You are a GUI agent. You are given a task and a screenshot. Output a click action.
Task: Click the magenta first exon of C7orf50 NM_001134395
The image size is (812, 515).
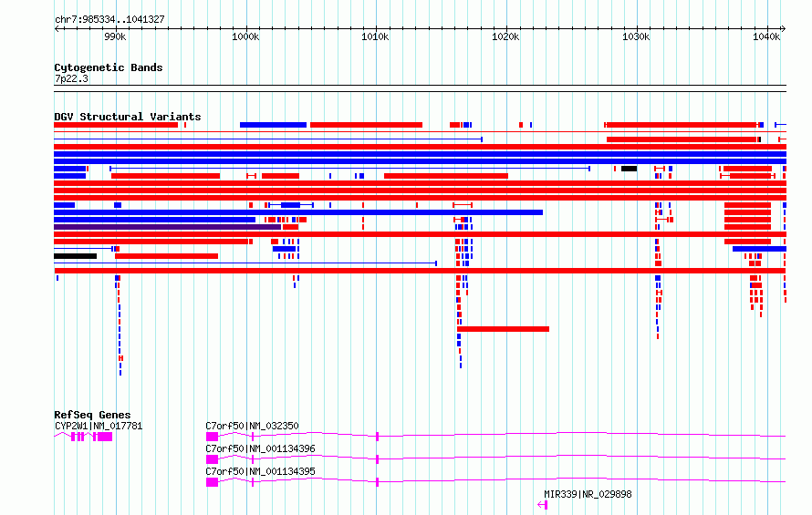212,482
